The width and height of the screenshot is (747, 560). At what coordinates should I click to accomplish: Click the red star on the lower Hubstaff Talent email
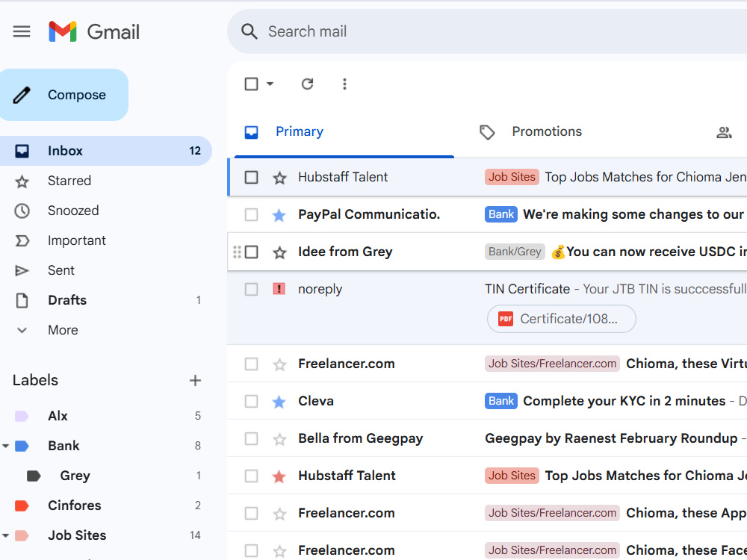pos(279,476)
